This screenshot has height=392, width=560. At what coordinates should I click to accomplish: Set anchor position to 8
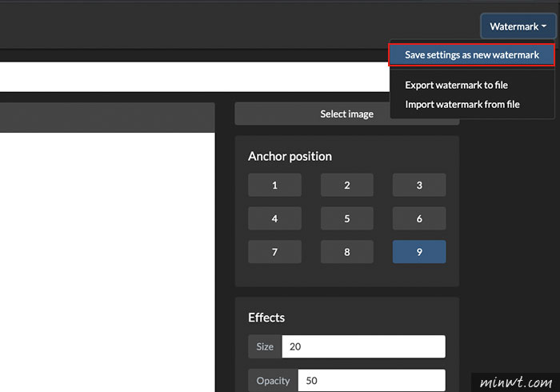[346, 252]
